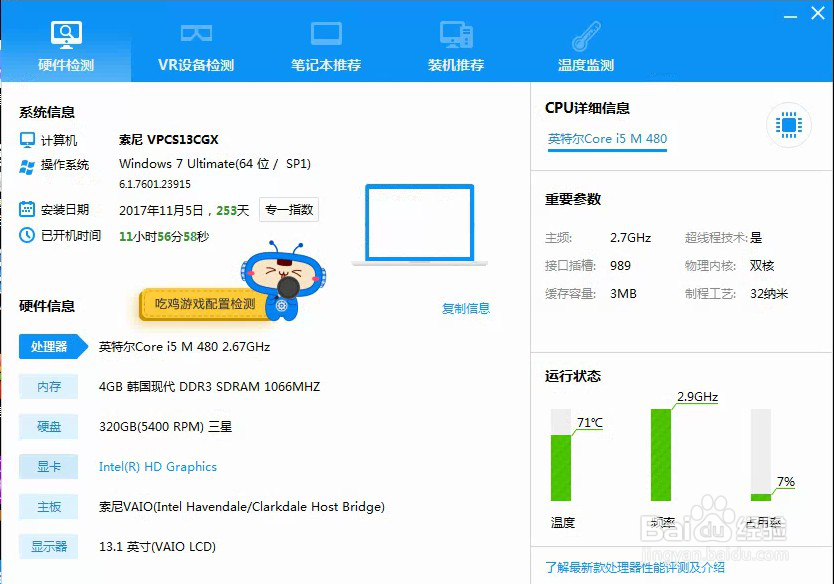834x584 pixels.
Task: Click the thermometer icon
Action: pos(586,36)
